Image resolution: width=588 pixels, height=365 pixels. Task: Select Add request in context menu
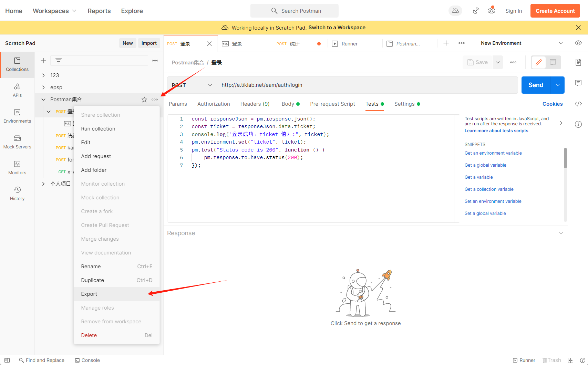[x=117, y=156]
